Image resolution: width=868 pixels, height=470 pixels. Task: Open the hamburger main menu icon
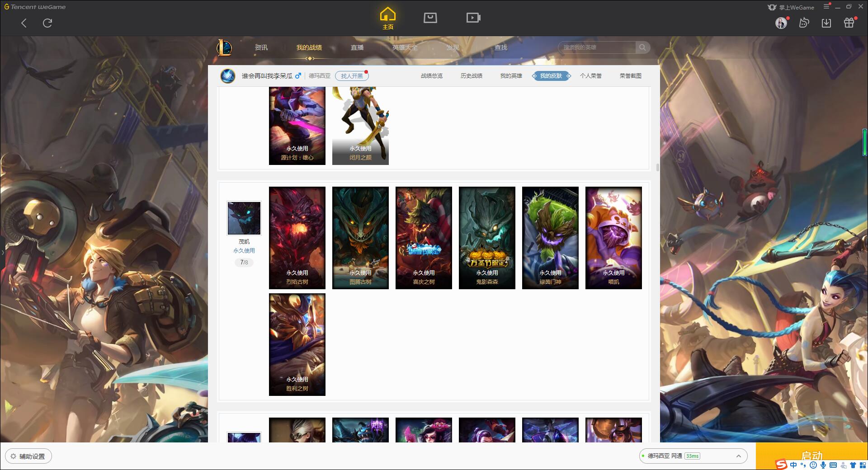826,6
